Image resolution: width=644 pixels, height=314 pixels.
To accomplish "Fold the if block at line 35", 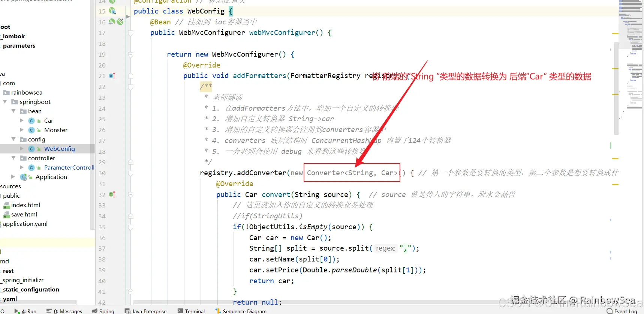I will tap(131, 227).
